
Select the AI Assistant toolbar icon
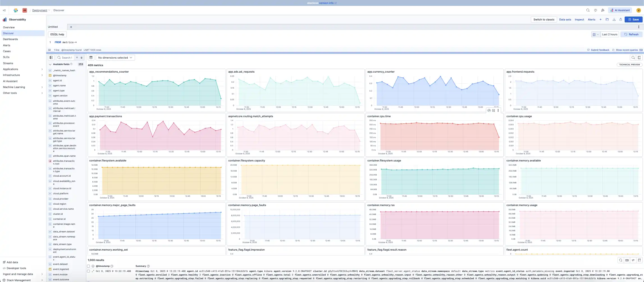coord(620,10)
